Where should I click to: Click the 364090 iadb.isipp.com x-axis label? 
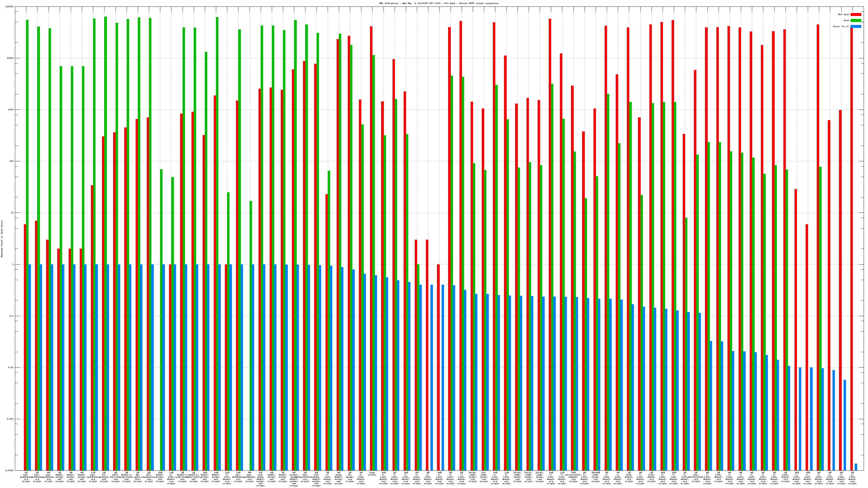595,477
